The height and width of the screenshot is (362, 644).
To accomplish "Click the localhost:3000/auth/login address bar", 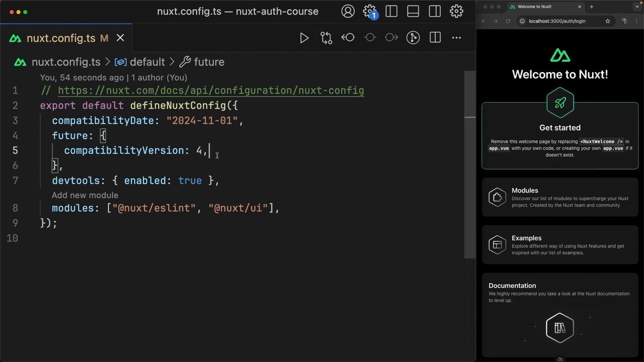I will coord(565,21).
